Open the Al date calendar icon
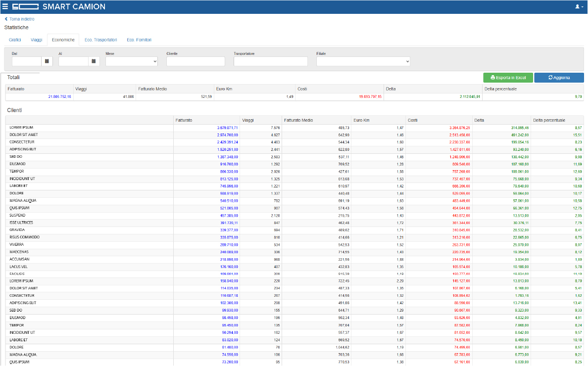 coord(94,61)
